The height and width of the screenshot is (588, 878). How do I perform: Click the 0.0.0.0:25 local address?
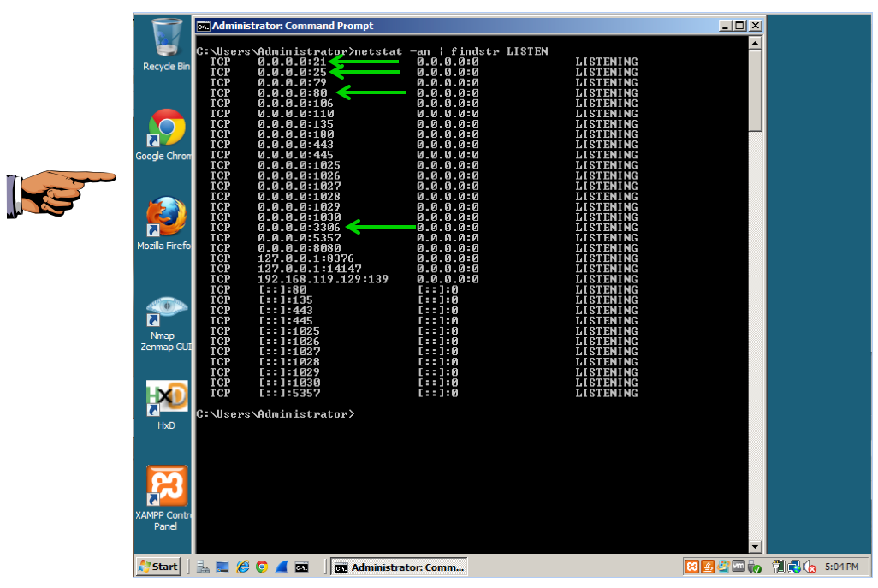click(x=293, y=72)
